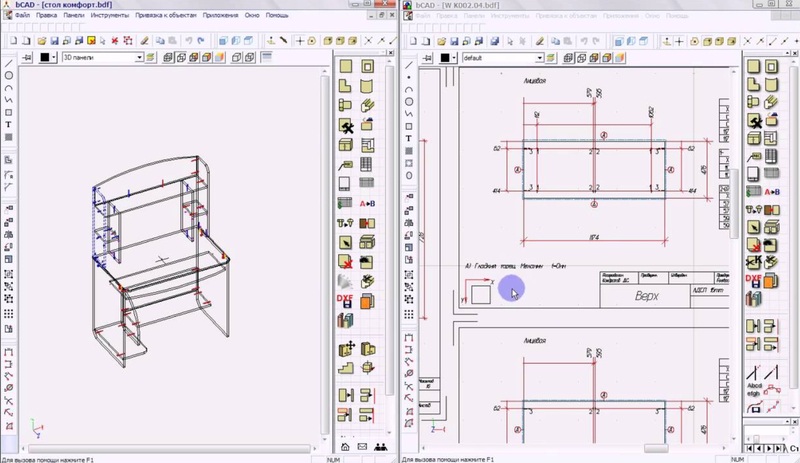Expand the color dropdown arrow in left window

point(55,58)
